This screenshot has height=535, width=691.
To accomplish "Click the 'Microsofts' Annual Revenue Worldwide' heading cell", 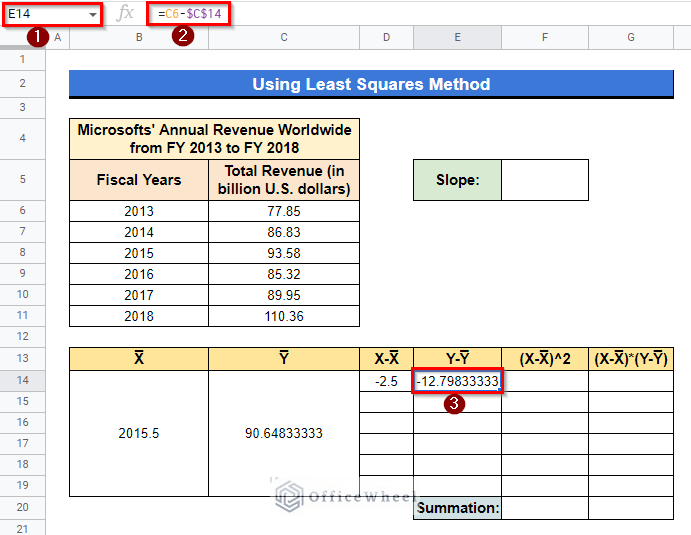I will [214, 138].
